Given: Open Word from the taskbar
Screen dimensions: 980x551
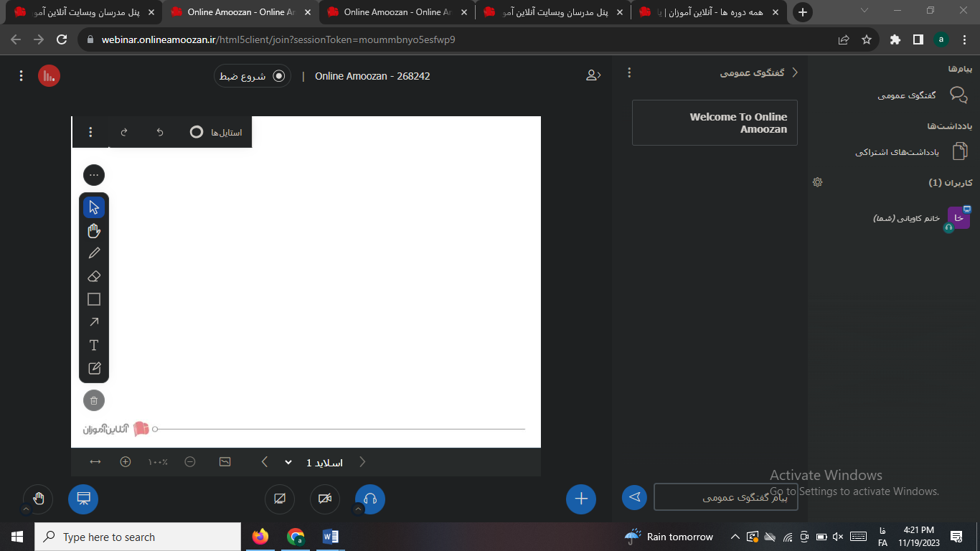Looking at the screenshot, I should click(330, 537).
